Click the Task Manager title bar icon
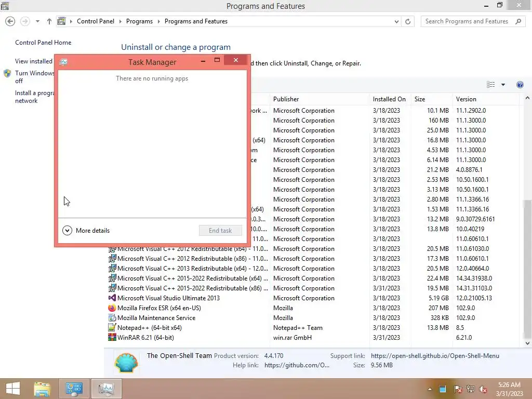The image size is (532, 399). [63, 62]
